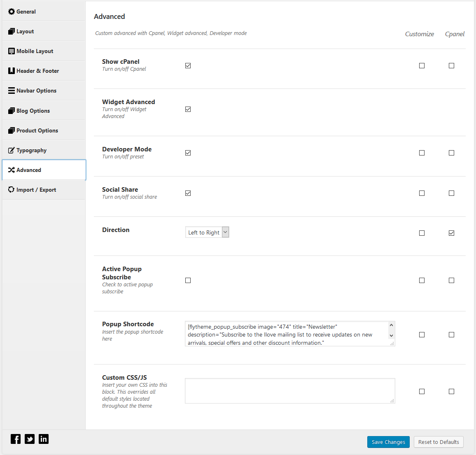Image resolution: width=476 pixels, height=455 pixels.
Task: Open the Direction dropdown
Action: (207, 232)
